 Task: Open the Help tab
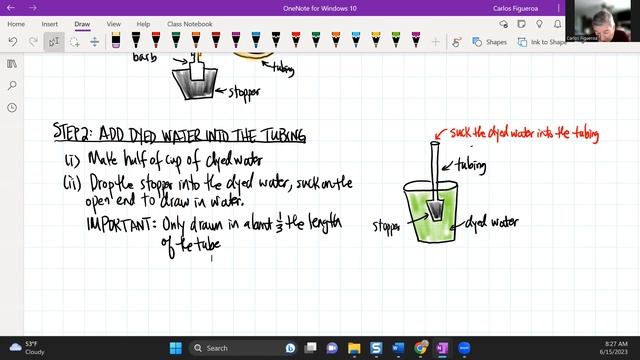[143, 24]
